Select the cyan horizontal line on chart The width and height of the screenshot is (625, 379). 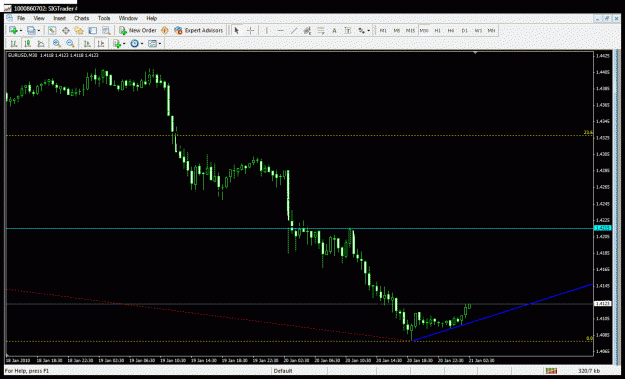300,228
